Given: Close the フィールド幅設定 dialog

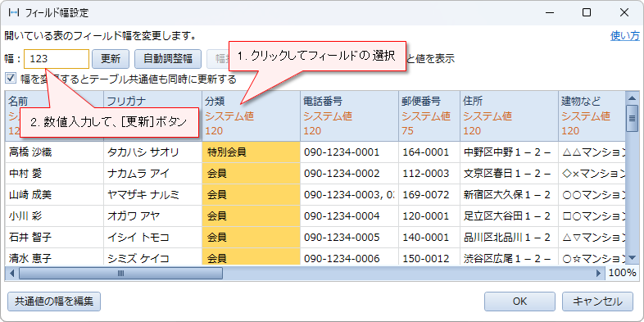Looking at the screenshot, I should [x=624, y=13].
